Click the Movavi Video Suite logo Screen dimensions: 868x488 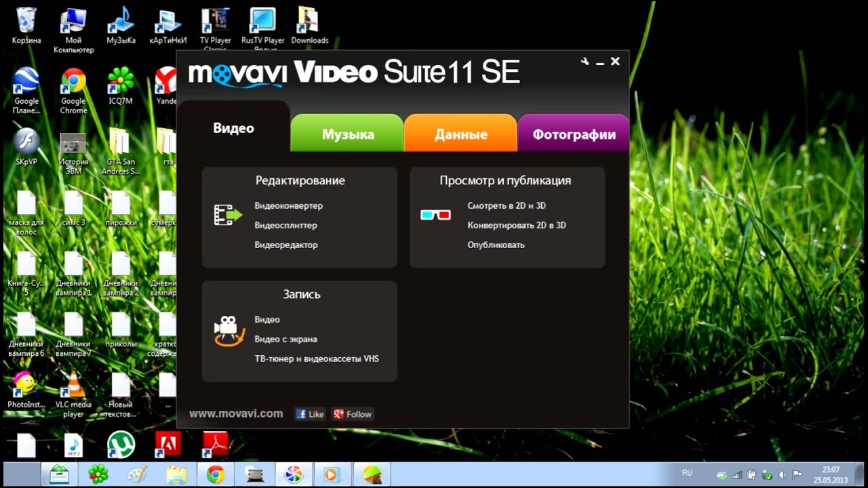[354, 73]
